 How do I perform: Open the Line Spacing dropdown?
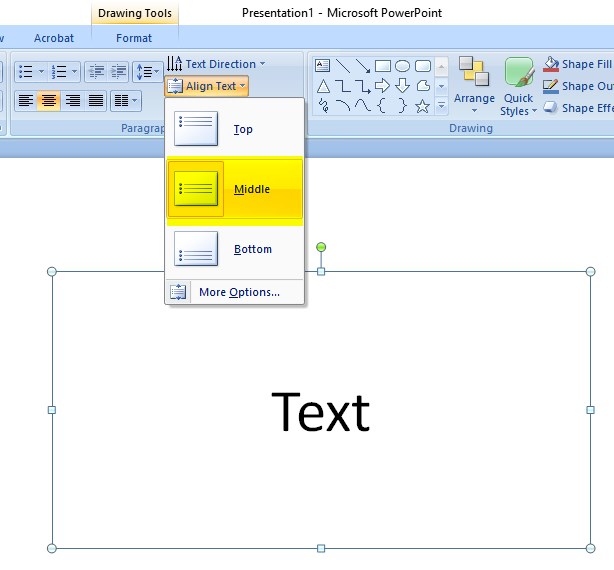pos(147,72)
